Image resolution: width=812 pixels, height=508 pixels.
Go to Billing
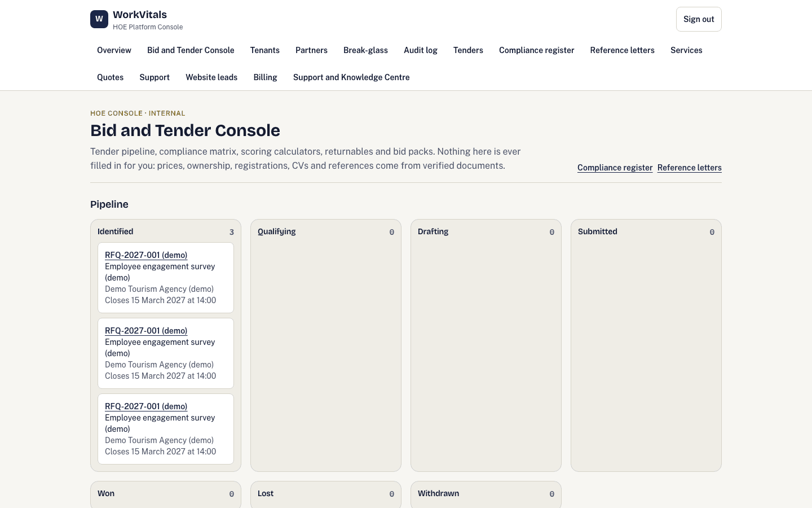[265, 77]
